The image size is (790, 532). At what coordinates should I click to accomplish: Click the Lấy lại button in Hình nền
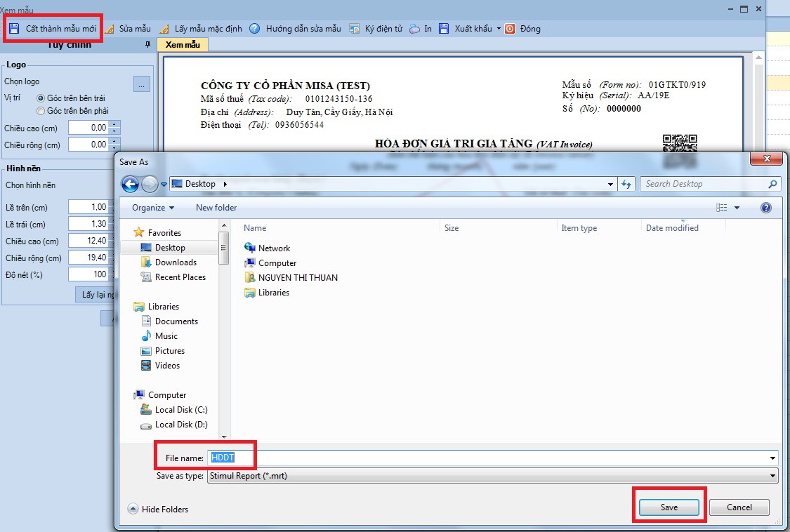(x=96, y=295)
